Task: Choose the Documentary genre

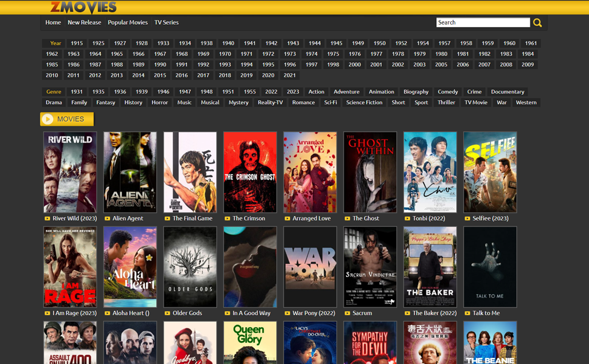Action: (x=507, y=92)
